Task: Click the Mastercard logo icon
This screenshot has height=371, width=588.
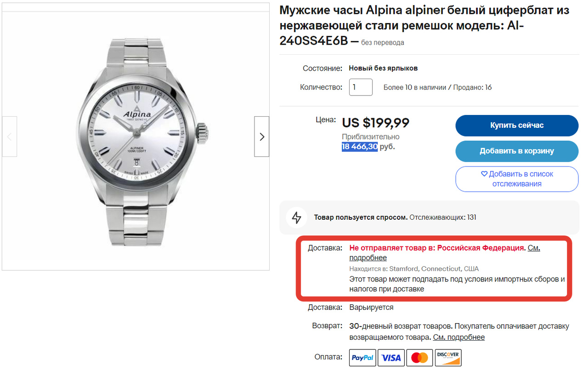Action: click(419, 358)
